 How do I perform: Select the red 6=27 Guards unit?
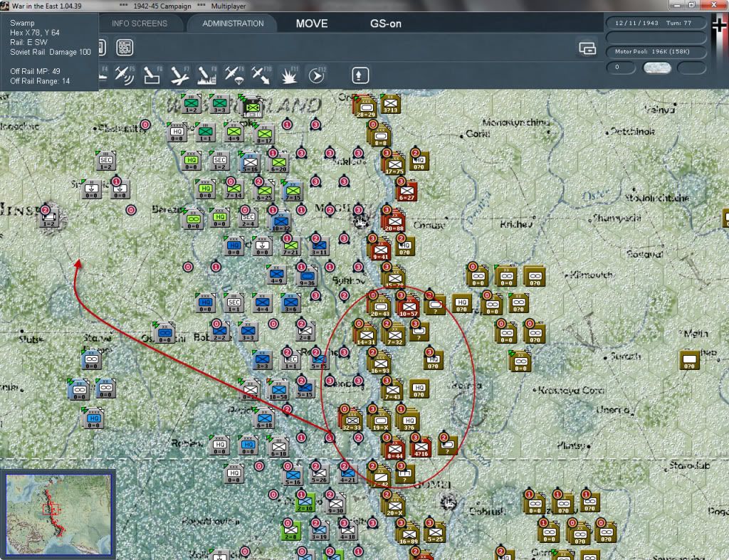pyautogui.click(x=407, y=191)
